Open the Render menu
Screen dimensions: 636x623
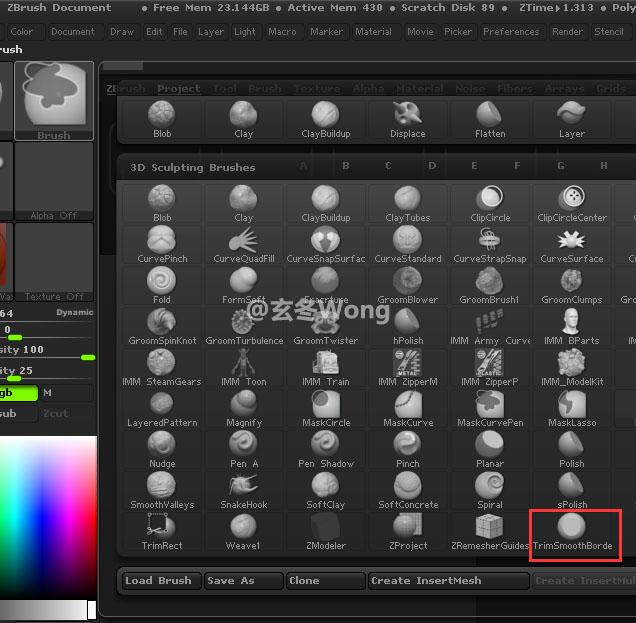pos(567,32)
